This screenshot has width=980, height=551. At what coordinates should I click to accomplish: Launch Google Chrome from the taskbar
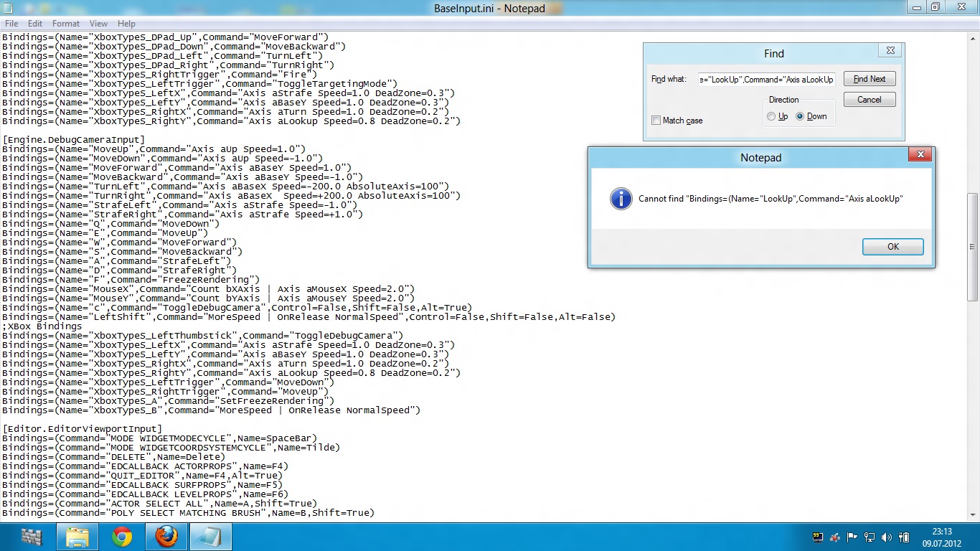pyautogui.click(x=122, y=537)
